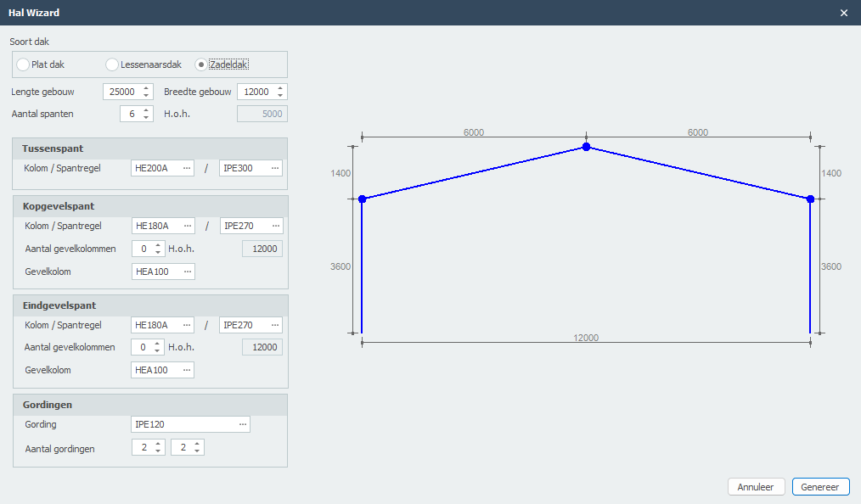Browse Kopgevelspant kolom HE180A profile
This screenshot has width=861, height=504.
pos(187,226)
